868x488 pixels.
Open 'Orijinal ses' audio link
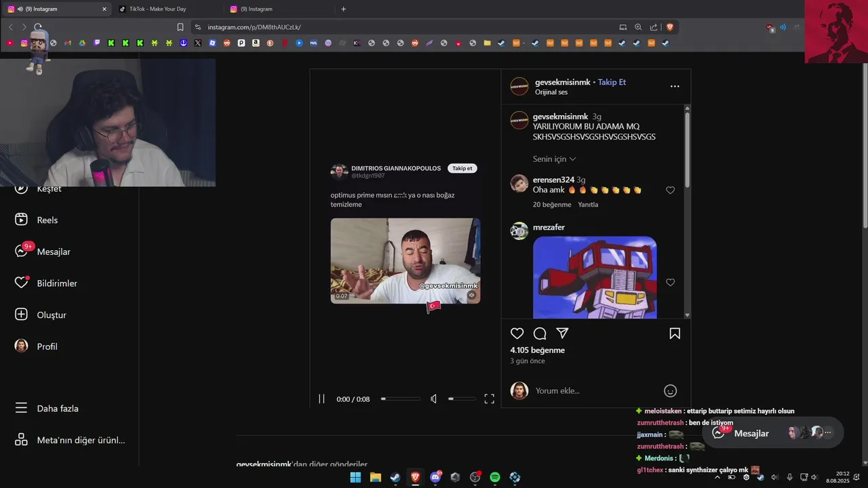coord(551,92)
